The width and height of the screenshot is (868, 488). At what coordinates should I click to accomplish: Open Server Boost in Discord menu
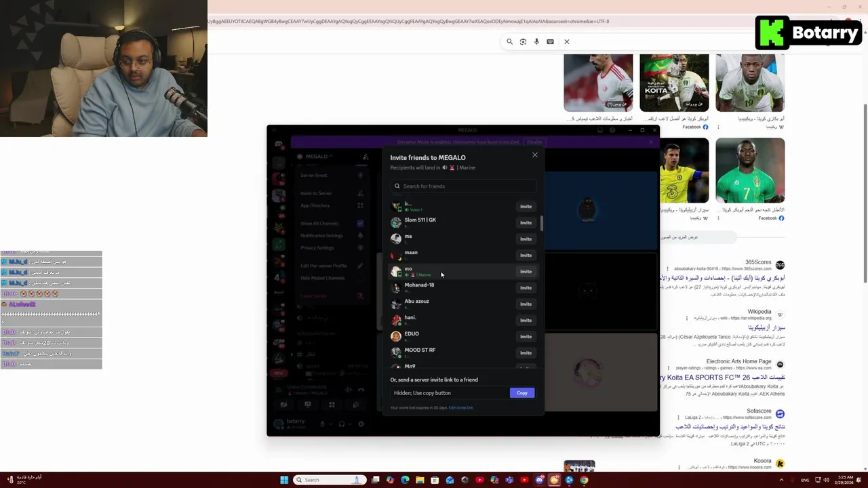(x=332, y=175)
